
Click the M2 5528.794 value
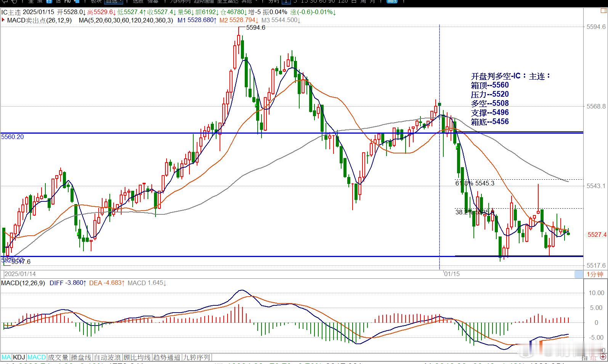pos(239,20)
